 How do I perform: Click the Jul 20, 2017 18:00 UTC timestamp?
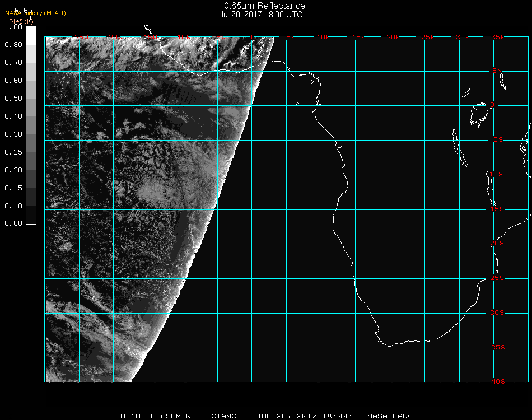click(x=261, y=15)
